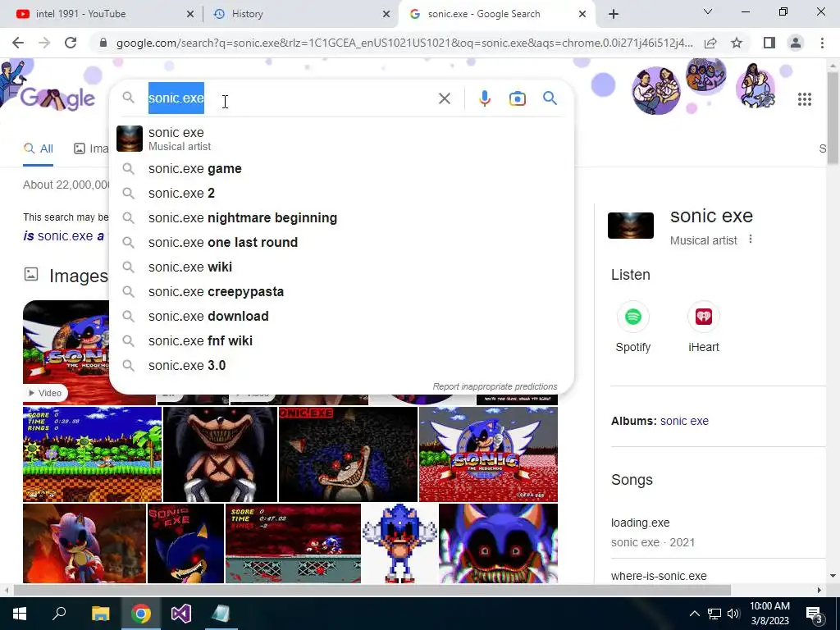Click the search text input field
The image size is (840, 630).
tap(290, 98)
